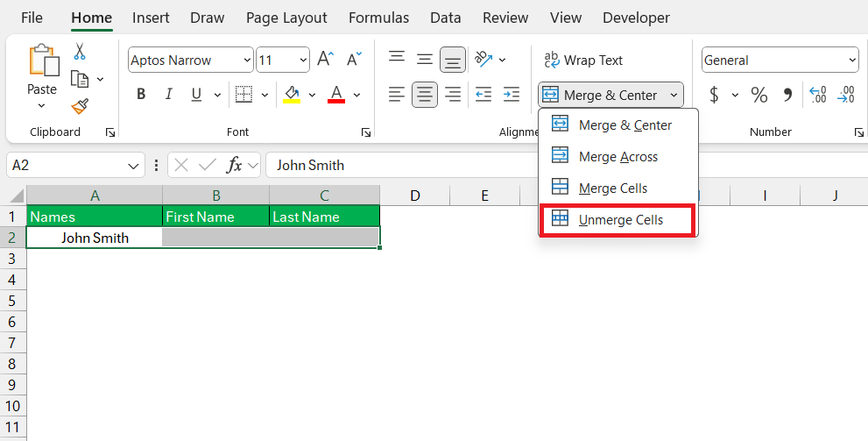Switch to the Draw tab
Image resolution: width=868 pixels, height=441 pixels.
coord(207,18)
